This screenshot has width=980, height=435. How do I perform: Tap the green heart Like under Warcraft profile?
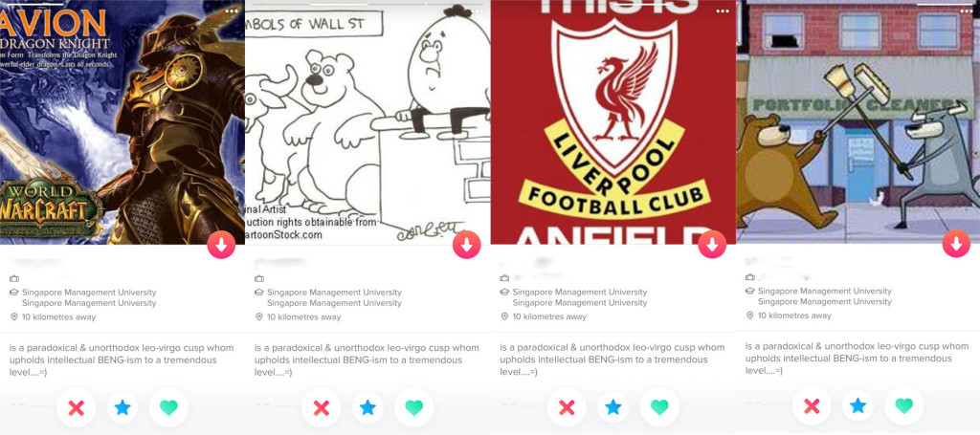(x=168, y=408)
